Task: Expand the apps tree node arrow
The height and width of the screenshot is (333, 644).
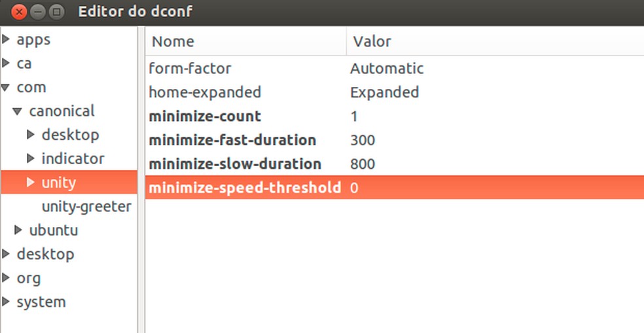Action: 6,40
